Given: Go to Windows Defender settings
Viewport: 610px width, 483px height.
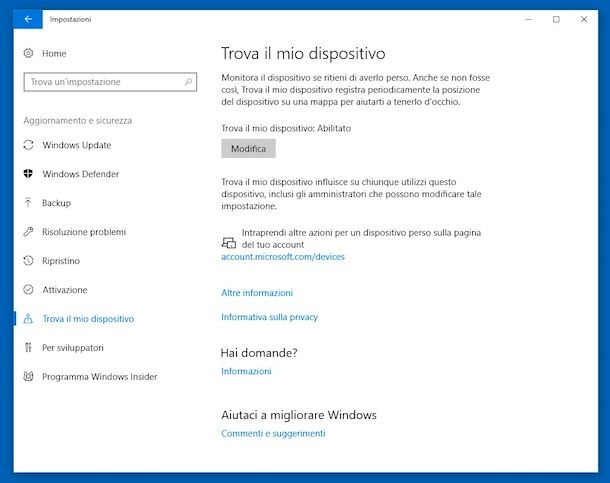Looking at the screenshot, I should [81, 174].
